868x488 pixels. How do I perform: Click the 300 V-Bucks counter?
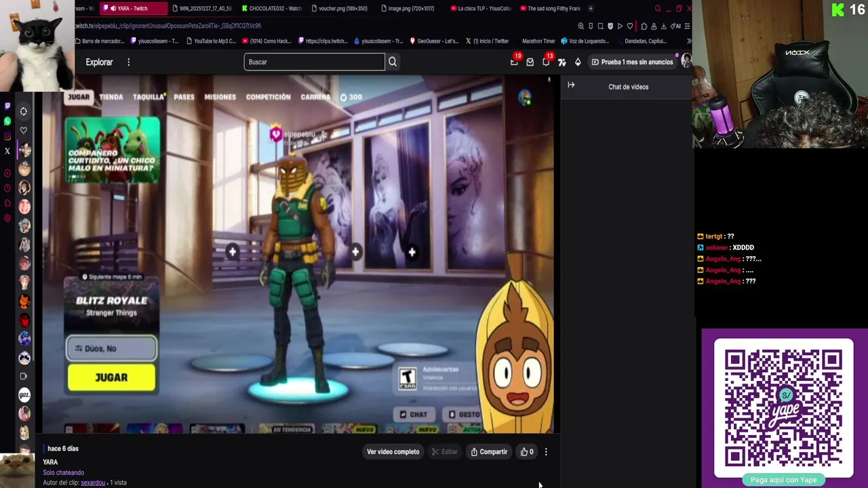click(351, 97)
